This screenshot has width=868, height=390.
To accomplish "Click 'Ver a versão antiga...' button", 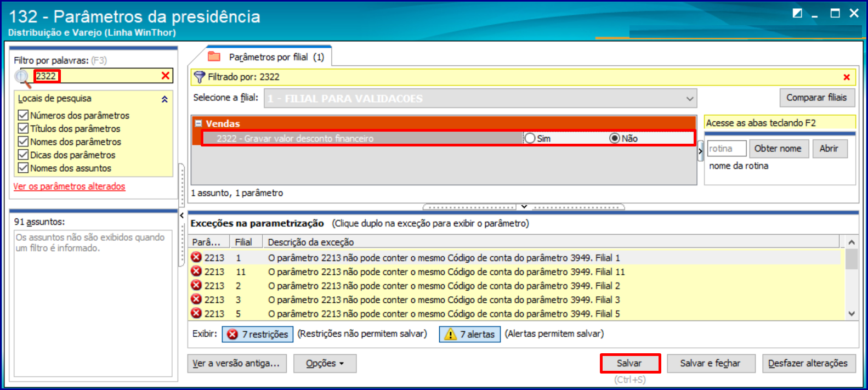I will tap(236, 364).
